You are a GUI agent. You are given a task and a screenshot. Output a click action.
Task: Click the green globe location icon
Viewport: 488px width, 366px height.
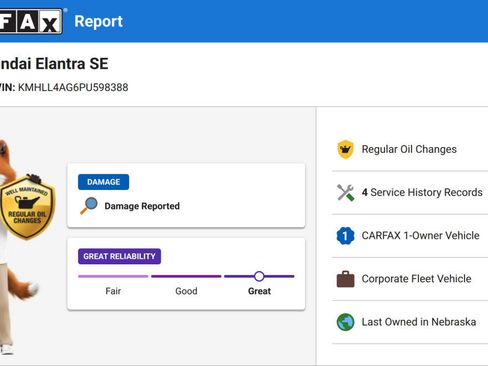345,322
